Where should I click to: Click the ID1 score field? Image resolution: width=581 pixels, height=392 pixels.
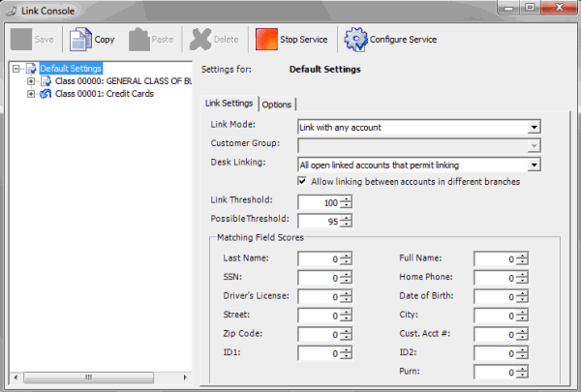(319, 353)
